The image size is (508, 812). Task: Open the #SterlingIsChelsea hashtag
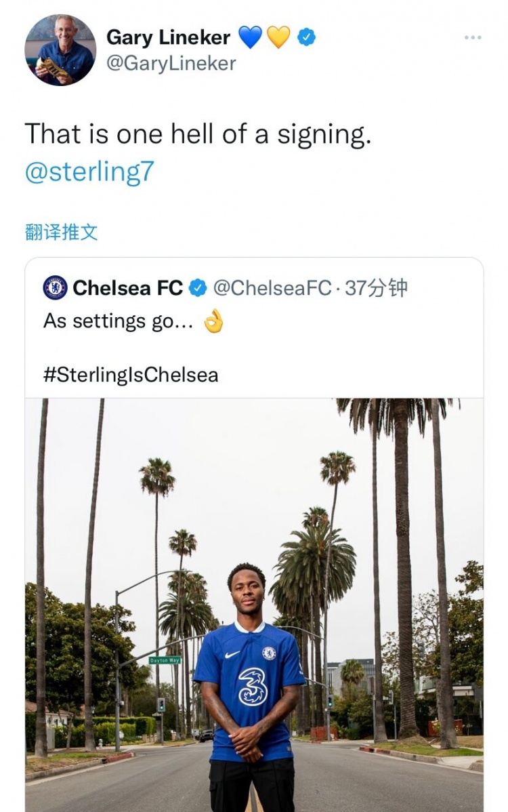click(131, 375)
